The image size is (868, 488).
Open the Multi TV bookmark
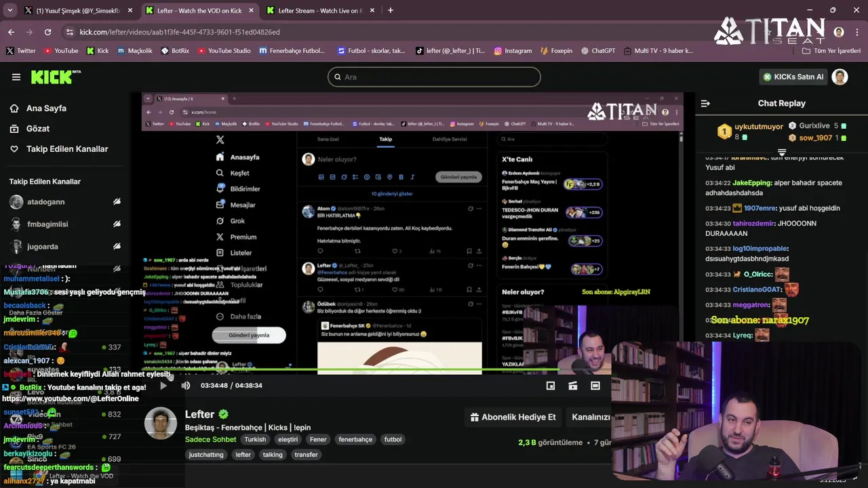658,51
